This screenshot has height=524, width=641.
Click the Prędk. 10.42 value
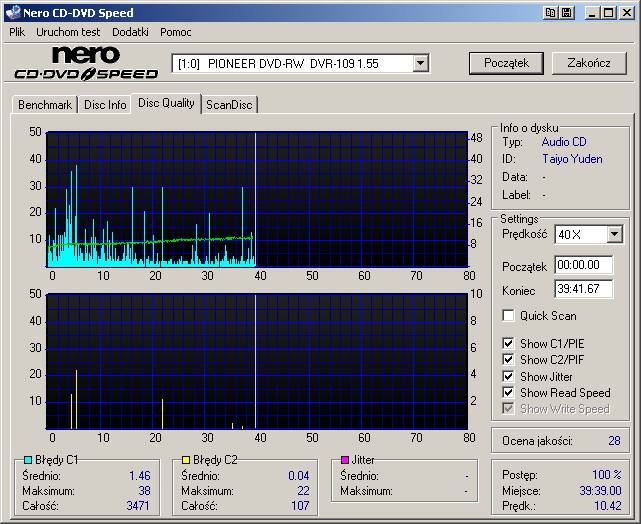pyautogui.click(x=607, y=506)
